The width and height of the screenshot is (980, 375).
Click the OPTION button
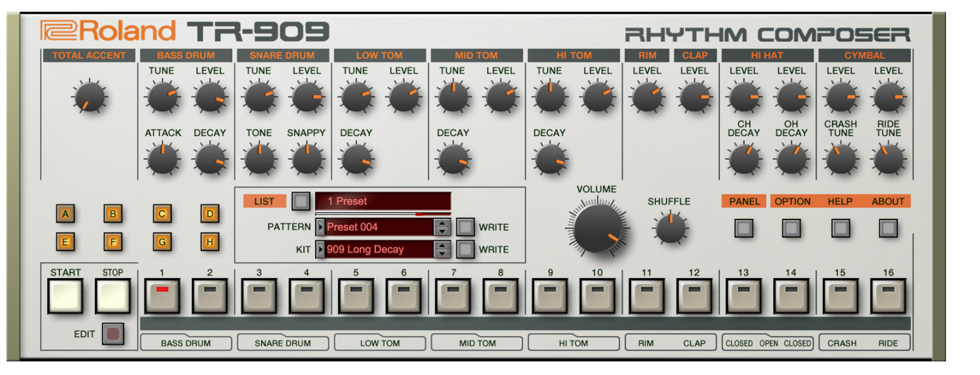[792, 228]
